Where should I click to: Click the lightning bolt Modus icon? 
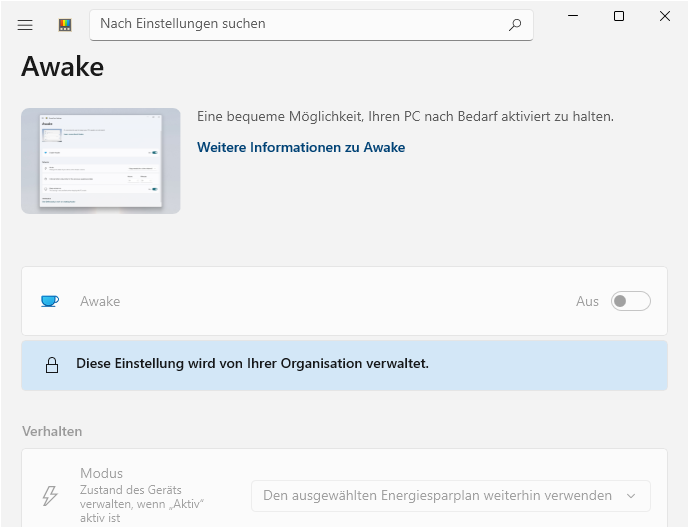pos(50,495)
